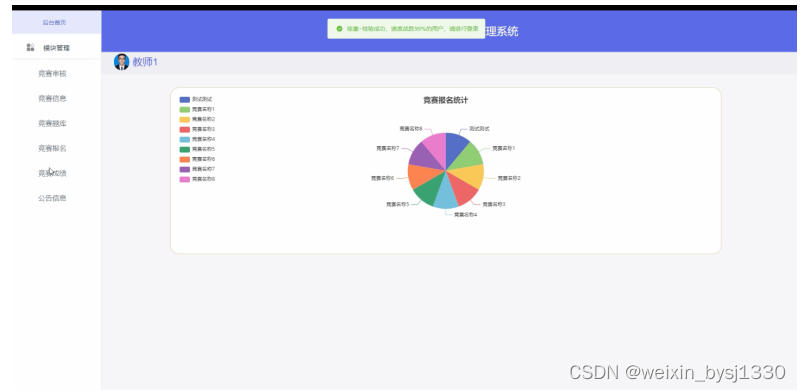Expand the 模块管理 sidebar menu group
Image resolution: width=801 pixels, height=392 pixels.
pyautogui.click(x=56, y=48)
